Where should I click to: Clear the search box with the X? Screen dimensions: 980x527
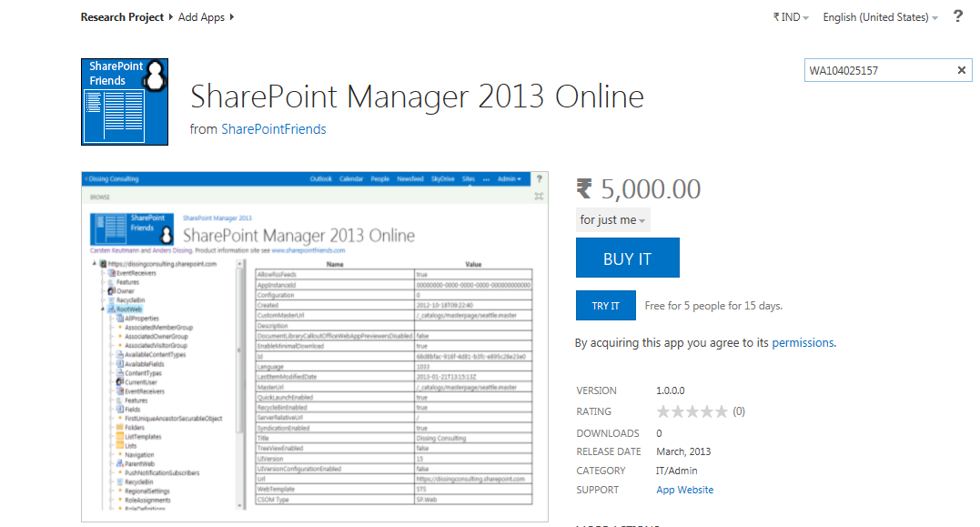pyautogui.click(x=961, y=70)
